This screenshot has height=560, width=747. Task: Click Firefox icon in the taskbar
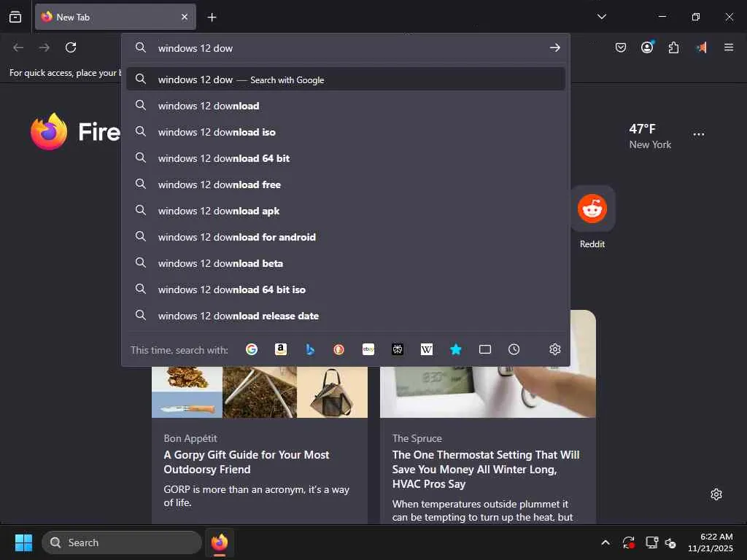219,542
